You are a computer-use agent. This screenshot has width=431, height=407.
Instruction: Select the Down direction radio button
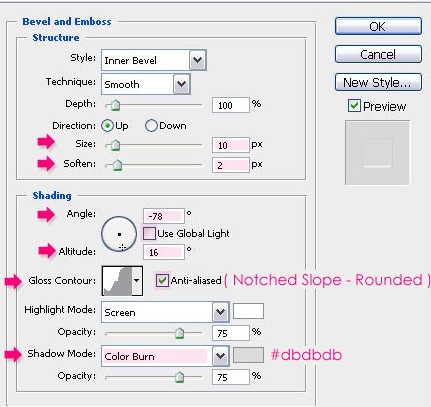click(151, 126)
